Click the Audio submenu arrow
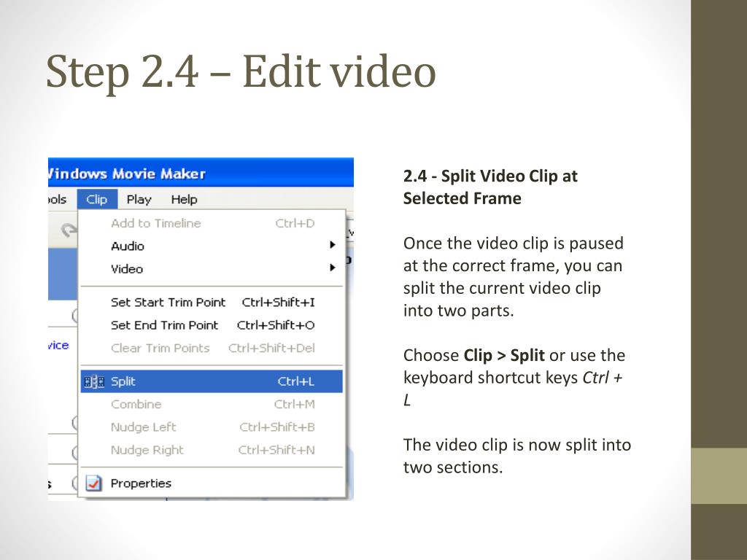 point(333,245)
